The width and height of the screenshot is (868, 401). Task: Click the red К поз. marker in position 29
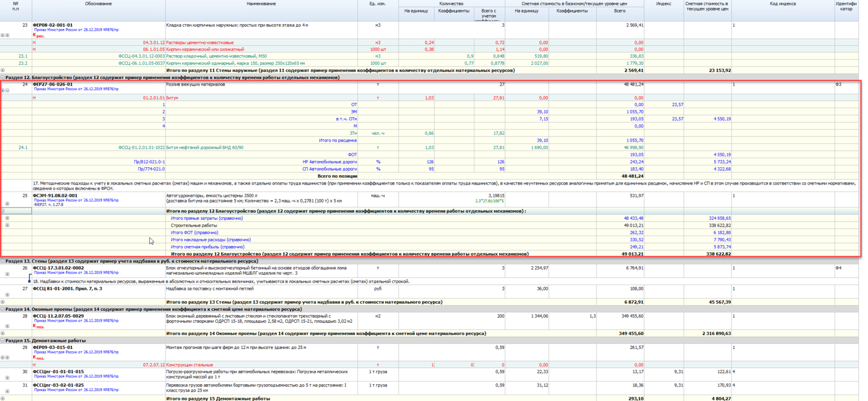click(39, 358)
